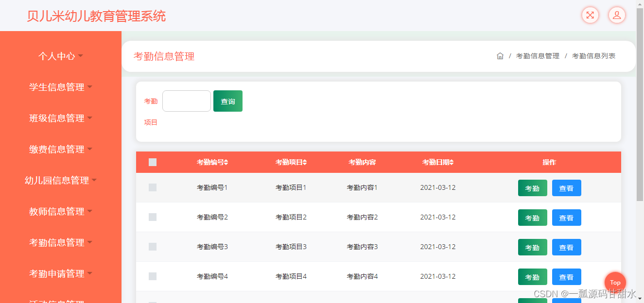This screenshot has height=303, width=644.
Task: Click 考勤 button for 考勤编号1
Action: pos(533,188)
